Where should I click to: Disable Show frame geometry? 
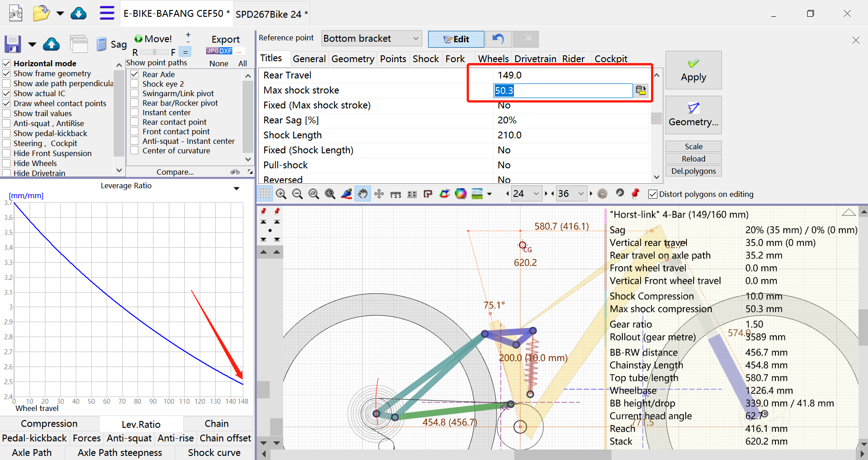7,73
